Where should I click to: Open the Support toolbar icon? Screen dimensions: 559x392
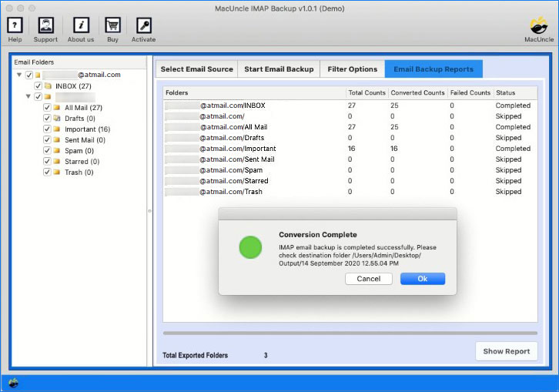point(46,25)
